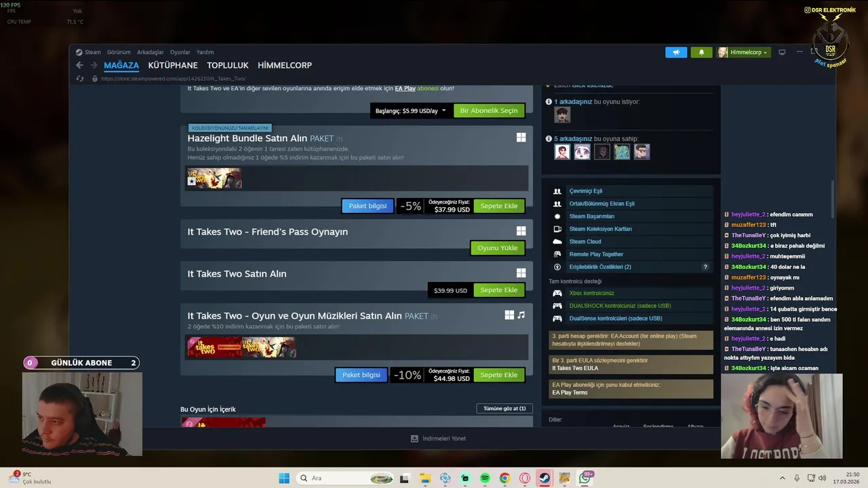The width and height of the screenshot is (868, 488).
Task: Click the GÜNLÜK ABONE counter overlay
Action: pos(81,363)
